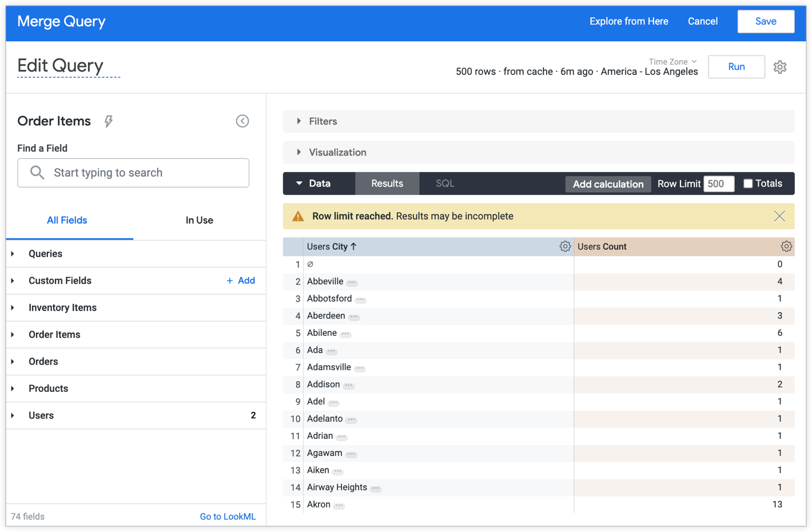Open the query settings gear near Run
The height and width of the screenshot is (532, 812).
click(x=780, y=67)
